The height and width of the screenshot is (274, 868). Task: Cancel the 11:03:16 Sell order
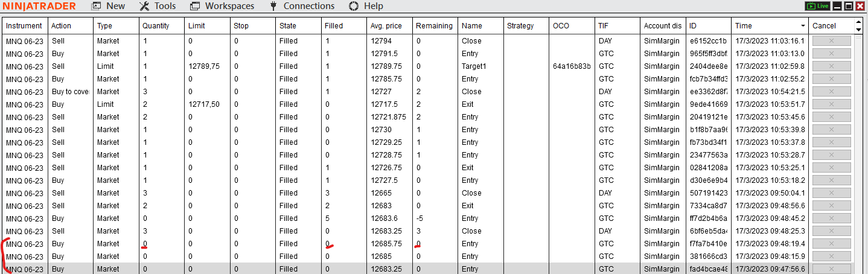(831, 41)
